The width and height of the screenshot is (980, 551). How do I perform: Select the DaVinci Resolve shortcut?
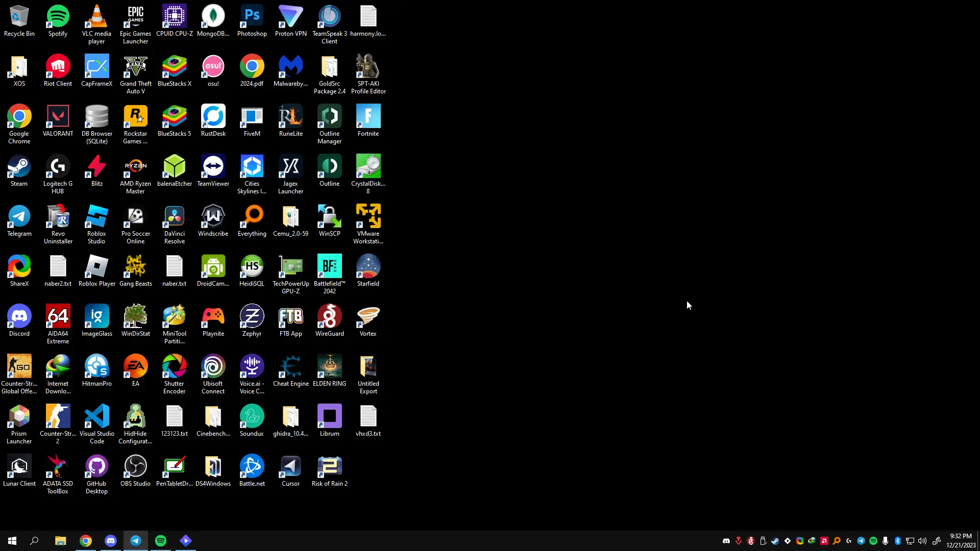tap(175, 224)
